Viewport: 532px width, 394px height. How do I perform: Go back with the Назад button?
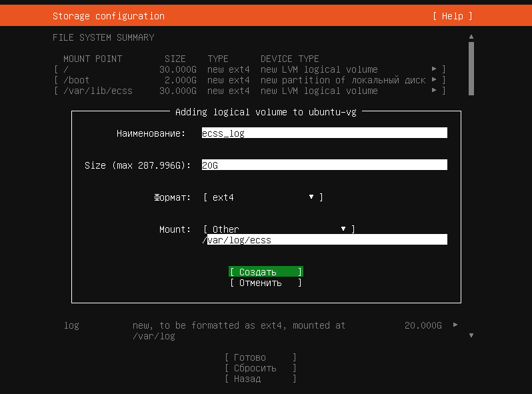point(261,379)
